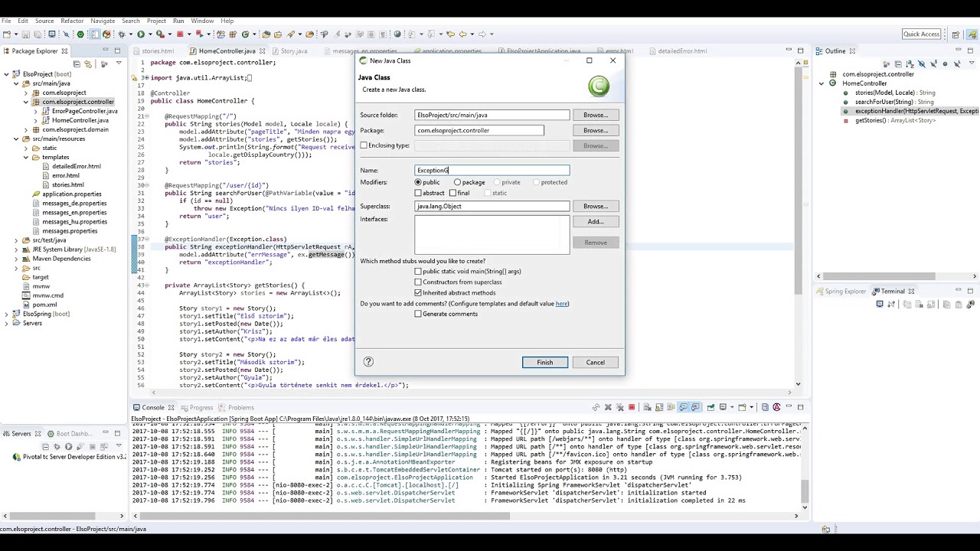Click the red Terminate icon in Console toolbar
980x551 pixels.
[632, 407]
